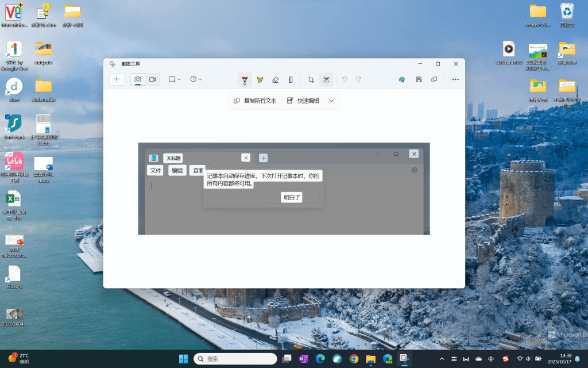Open the weather widget showing 21°C
Image resolution: width=588 pixels, height=368 pixels.
coord(18,359)
